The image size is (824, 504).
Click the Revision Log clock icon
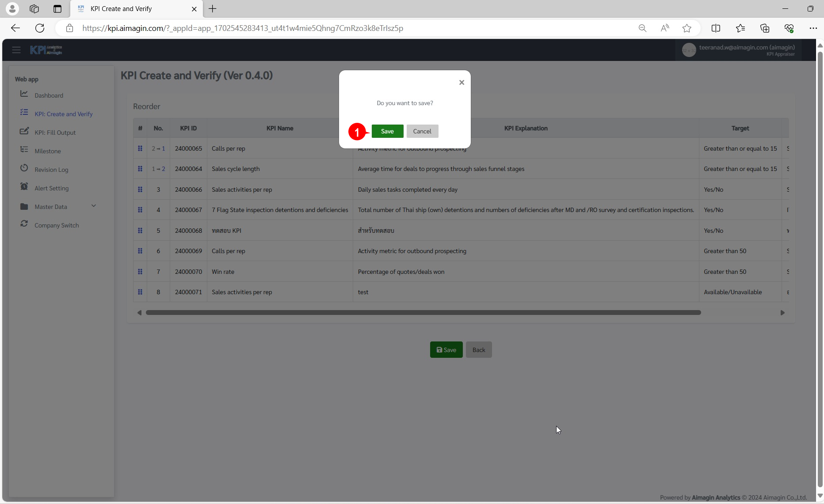point(24,169)
